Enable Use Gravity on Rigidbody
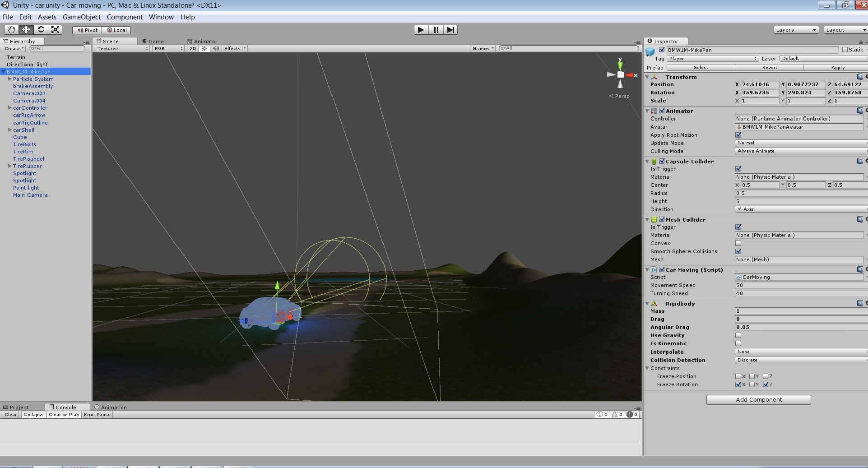The width and height of the screenshot is (868, 468). (738, 335)
